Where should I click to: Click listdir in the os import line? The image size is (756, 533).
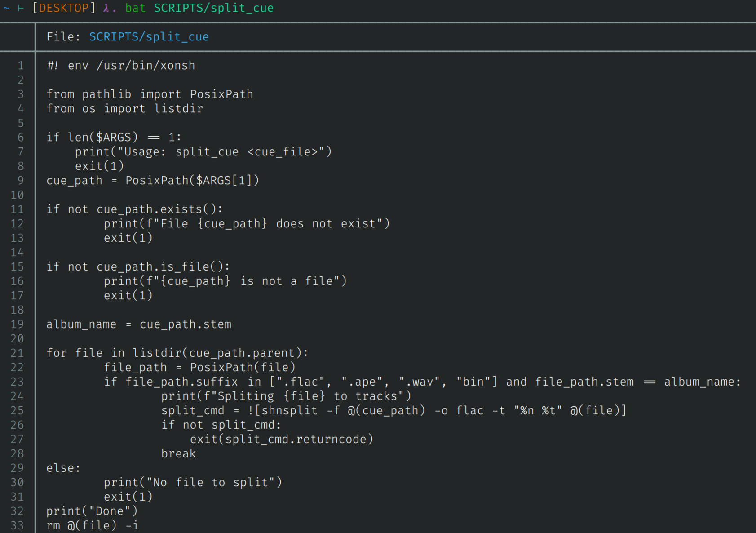(x=178, y=109)
